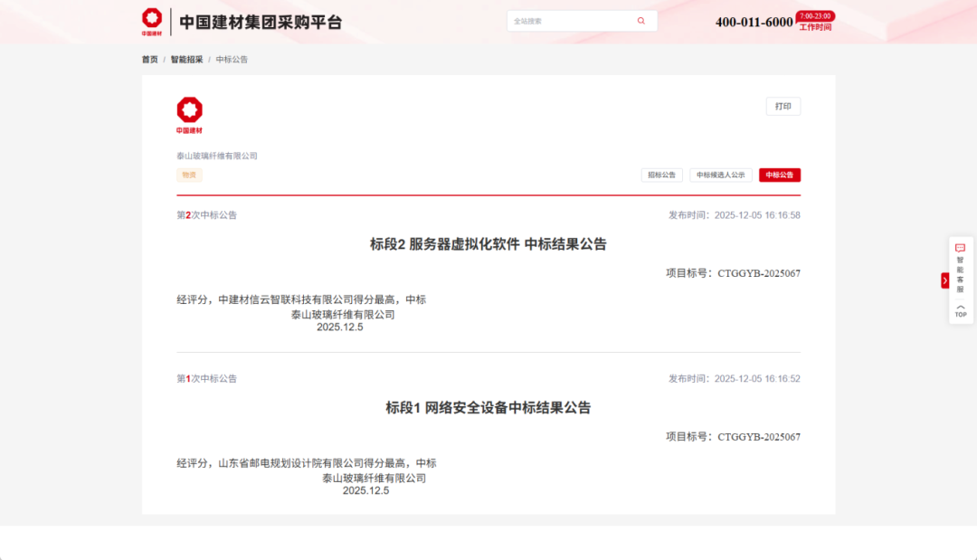Collapse sidebar with the red chevron tab

[945, 280]
